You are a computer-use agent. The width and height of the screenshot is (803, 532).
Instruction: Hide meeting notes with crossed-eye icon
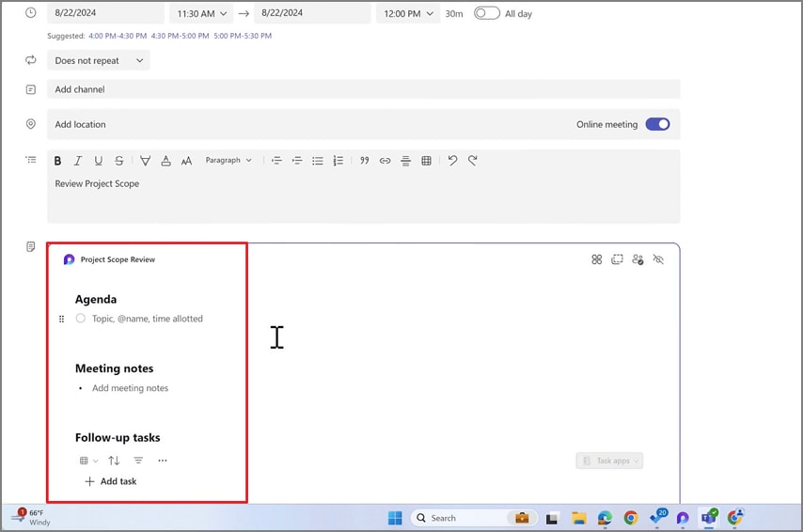coord(658,259)
